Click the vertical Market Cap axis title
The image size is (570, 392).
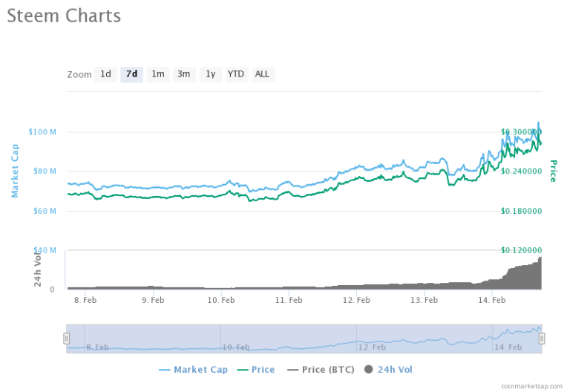[x=15, y=171]
